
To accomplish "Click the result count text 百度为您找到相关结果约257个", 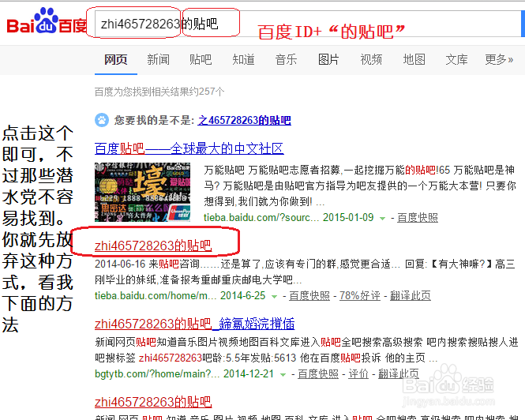I will 159,92.
